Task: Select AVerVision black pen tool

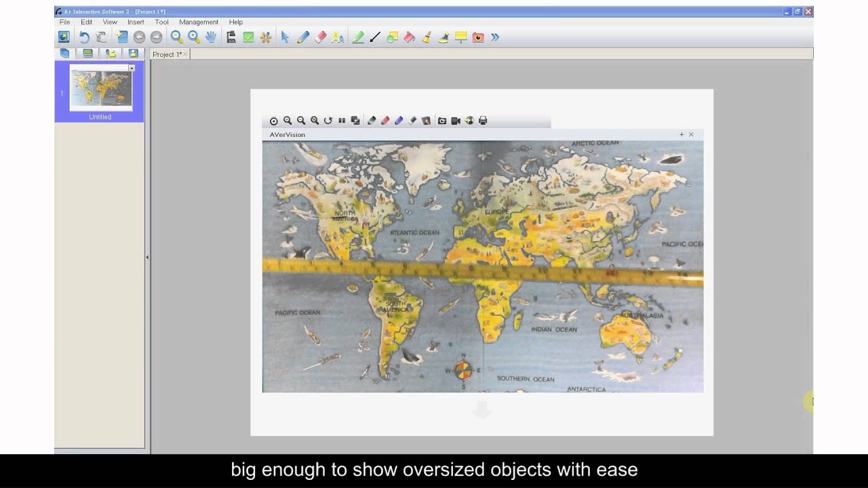Action: coord(372,121)
